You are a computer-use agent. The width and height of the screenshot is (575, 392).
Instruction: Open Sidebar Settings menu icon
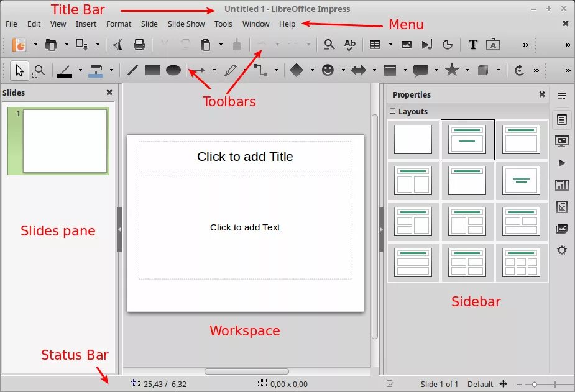[562, 96]
